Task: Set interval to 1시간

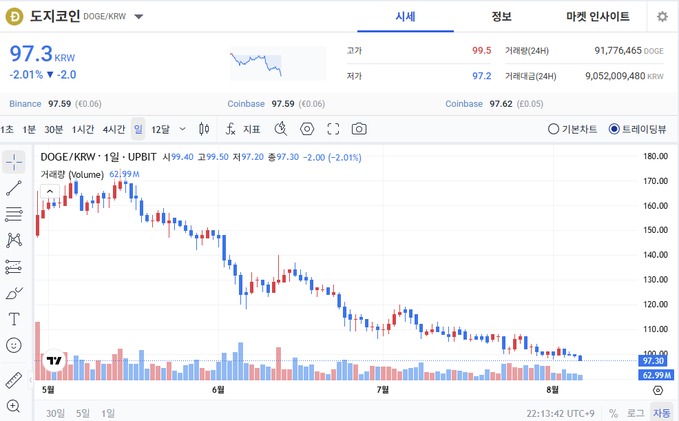Action: [x=83, y=129]
